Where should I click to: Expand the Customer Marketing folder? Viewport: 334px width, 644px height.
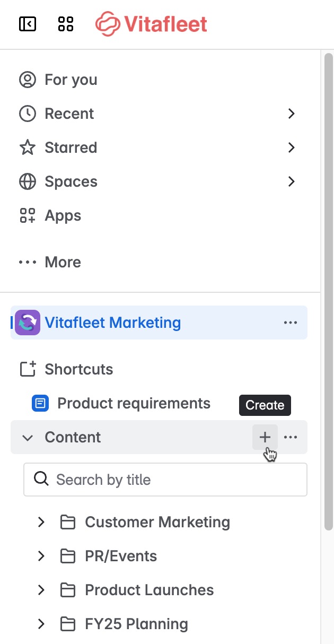41,522
